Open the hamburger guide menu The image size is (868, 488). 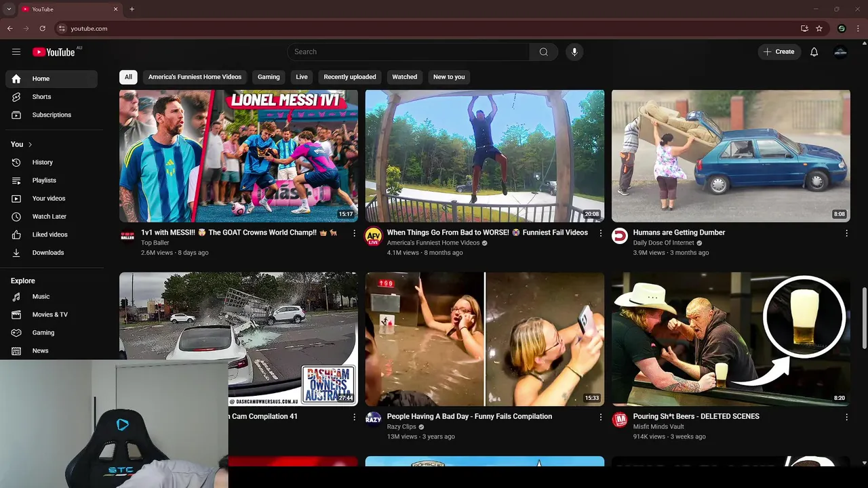(16, 52)
